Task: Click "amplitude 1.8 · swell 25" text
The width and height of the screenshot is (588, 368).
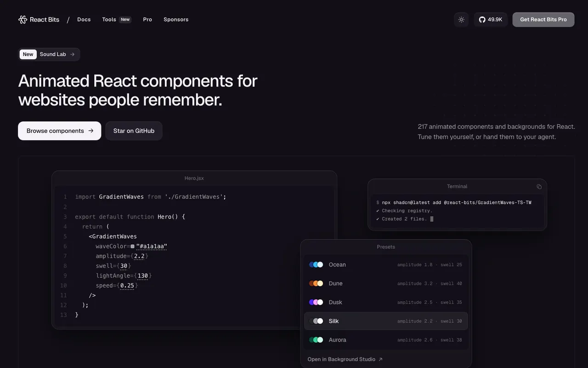Action: 430,264
